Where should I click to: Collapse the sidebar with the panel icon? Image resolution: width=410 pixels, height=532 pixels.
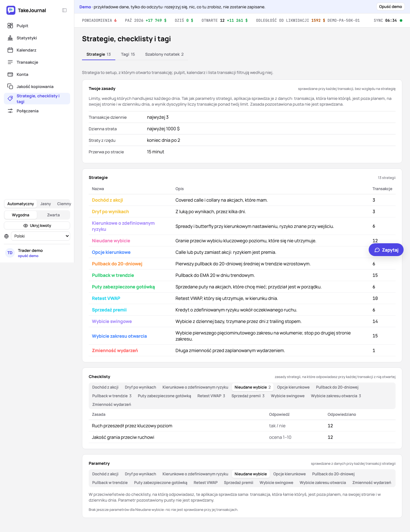click(64, 10)
